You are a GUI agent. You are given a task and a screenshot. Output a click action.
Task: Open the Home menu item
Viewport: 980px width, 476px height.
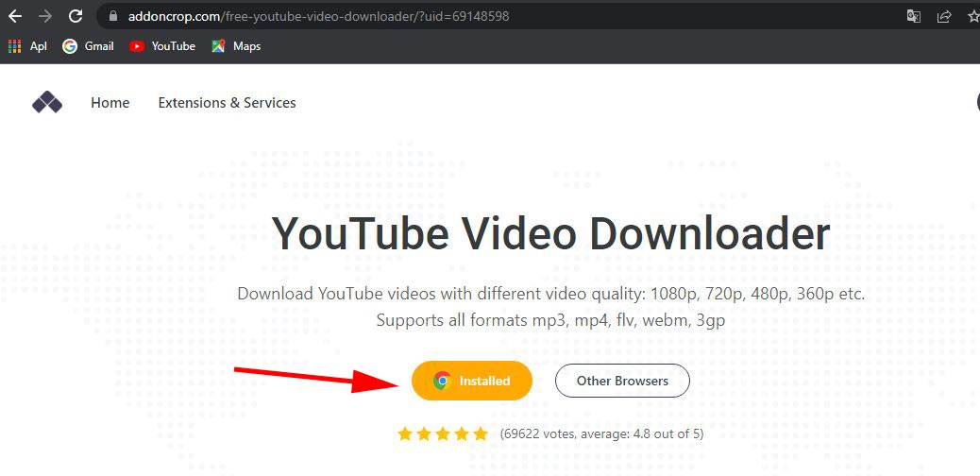110,103
